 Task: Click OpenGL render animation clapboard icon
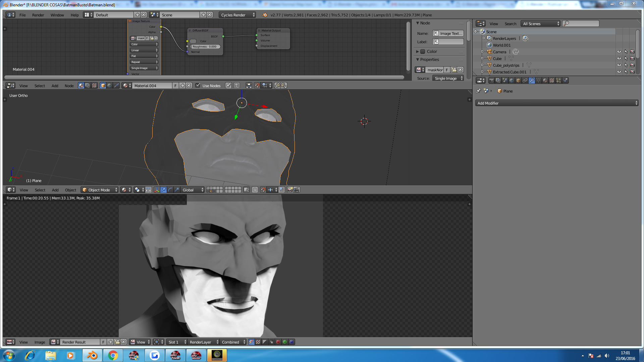(x=297, y=190)
